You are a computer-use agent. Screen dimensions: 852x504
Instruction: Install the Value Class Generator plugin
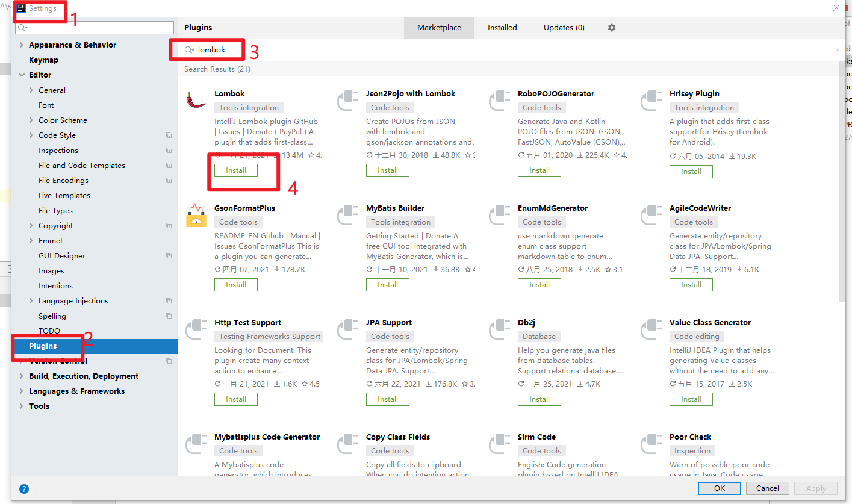(x=691, y=399)
